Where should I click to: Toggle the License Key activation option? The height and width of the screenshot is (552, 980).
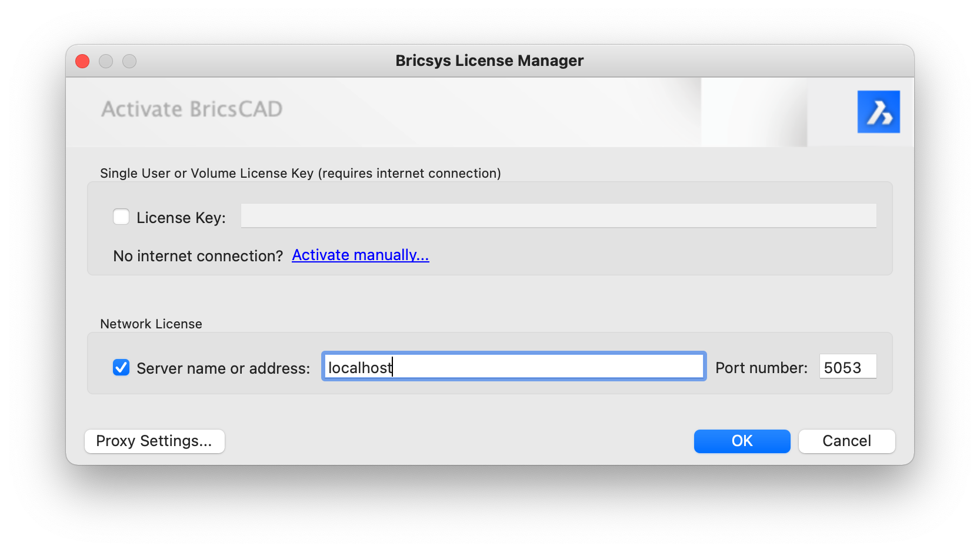[x=121, y=217]
